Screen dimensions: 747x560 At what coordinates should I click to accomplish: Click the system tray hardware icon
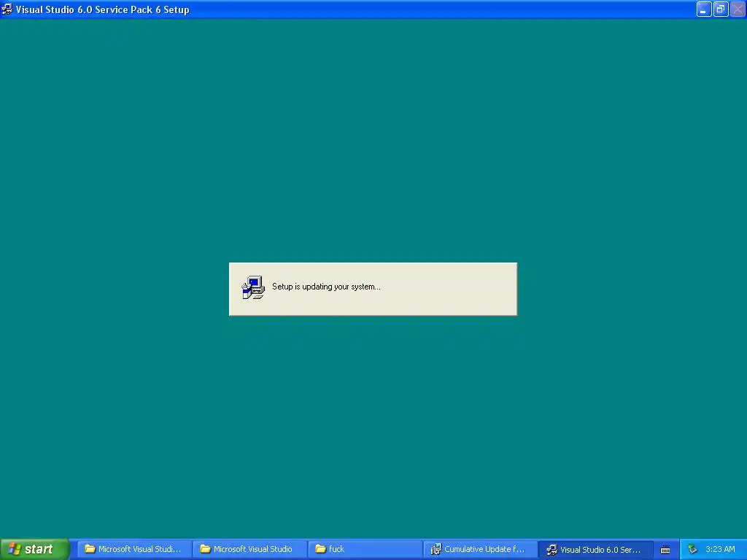693,549
